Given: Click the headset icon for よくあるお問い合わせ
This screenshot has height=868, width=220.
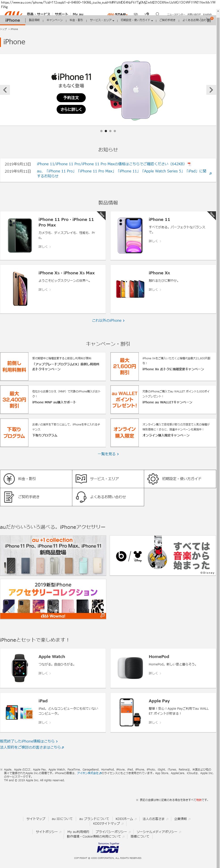Looking at the screenshot, I should (81, 497).
